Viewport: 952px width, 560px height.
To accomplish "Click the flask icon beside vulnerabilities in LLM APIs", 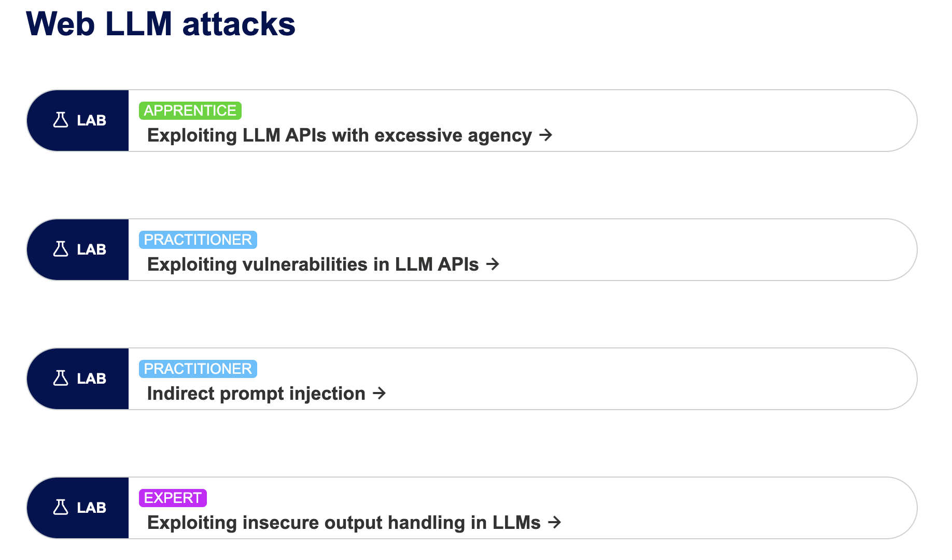I will tap(61, 249).
